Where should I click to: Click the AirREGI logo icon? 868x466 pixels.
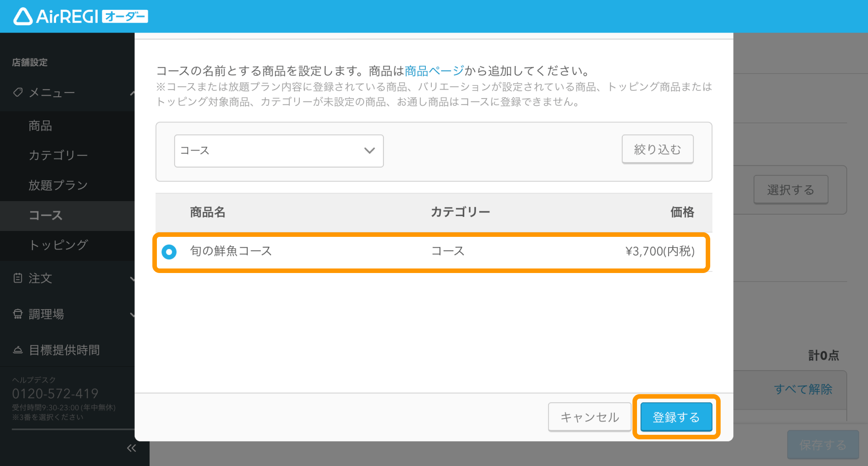coord(23,17)
